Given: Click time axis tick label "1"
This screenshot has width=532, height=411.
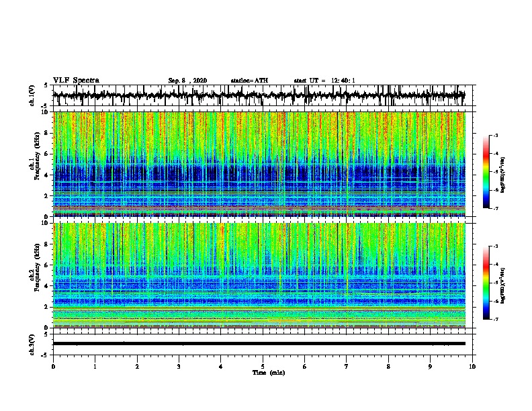Looking at the screenshot, I should pyautogui.click(x=95, y=367).
